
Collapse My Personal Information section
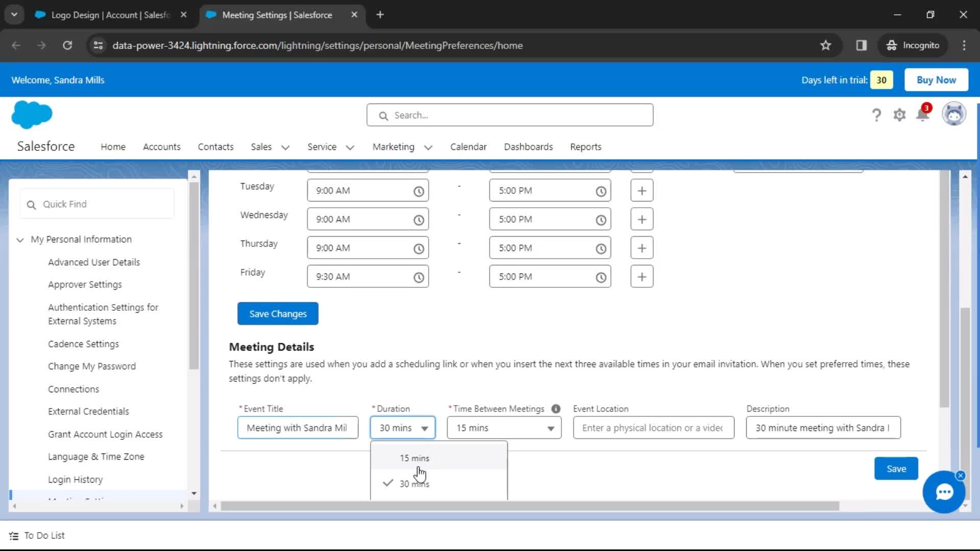click(x=20, y=240)
